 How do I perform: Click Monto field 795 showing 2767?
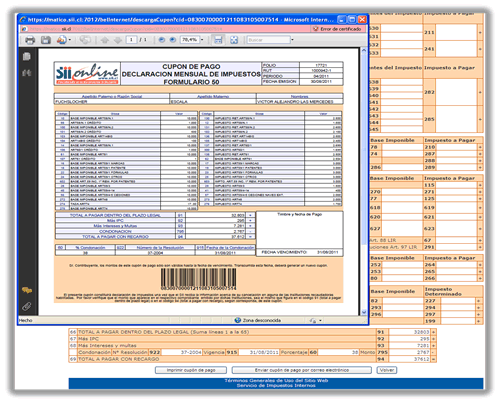pos(410,352)
